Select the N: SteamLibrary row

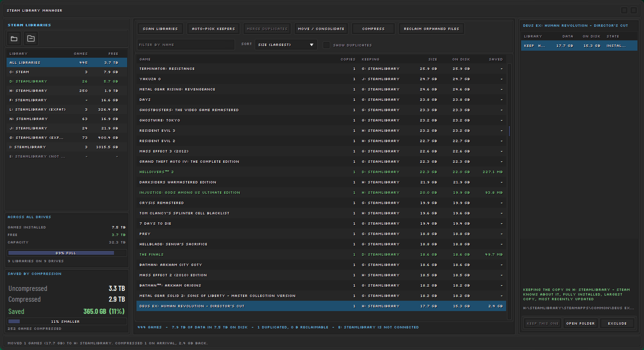[x=67, y=119]
